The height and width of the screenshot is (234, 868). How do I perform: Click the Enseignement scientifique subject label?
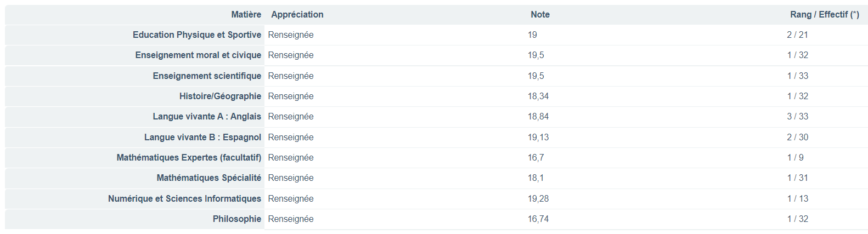[x=207, y=76]
